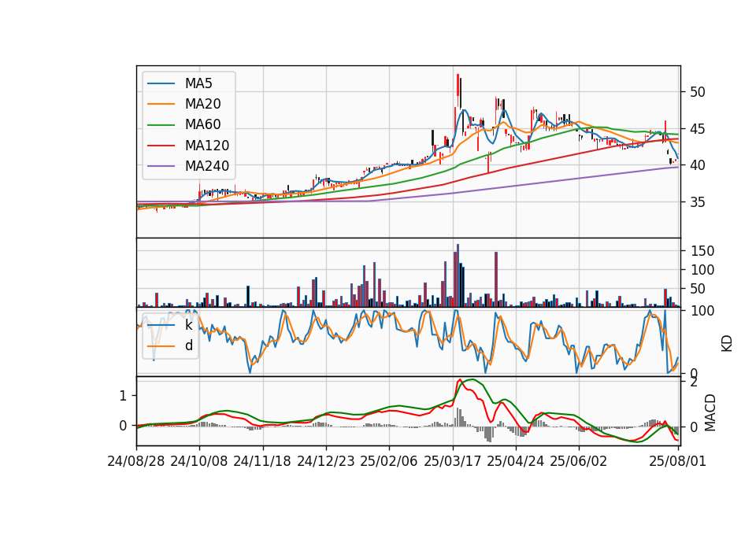Click the orange MA20 legend line sample
This screenshot has width=756, height=543.
click(x=161, y=104)
